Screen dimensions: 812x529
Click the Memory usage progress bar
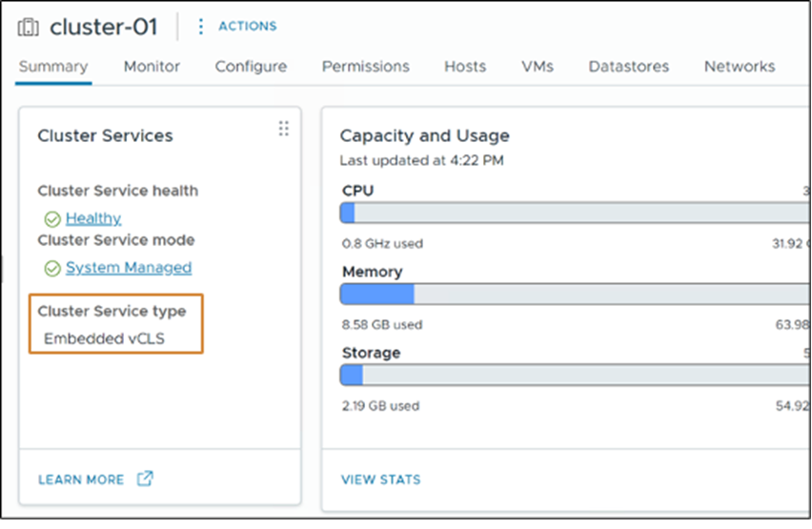click(x=572, y=294)
